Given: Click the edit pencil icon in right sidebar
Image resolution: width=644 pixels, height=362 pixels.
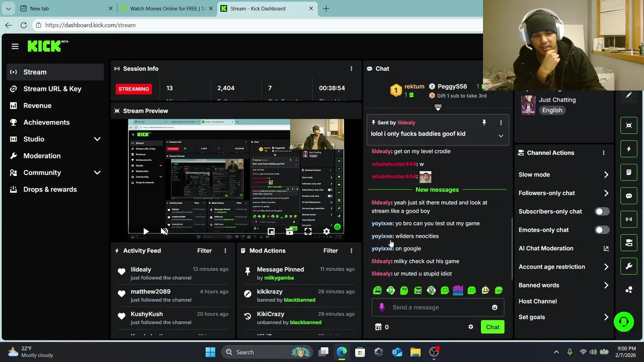Looking at the screenshot, I should click(x=629, y=95).
